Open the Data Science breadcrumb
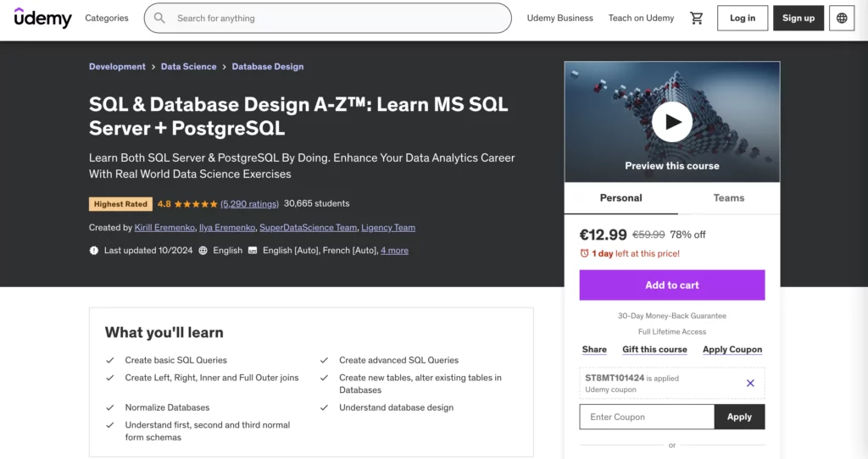Image resolution: width=868 pixels, height=459 pixels. pos(188,66)
